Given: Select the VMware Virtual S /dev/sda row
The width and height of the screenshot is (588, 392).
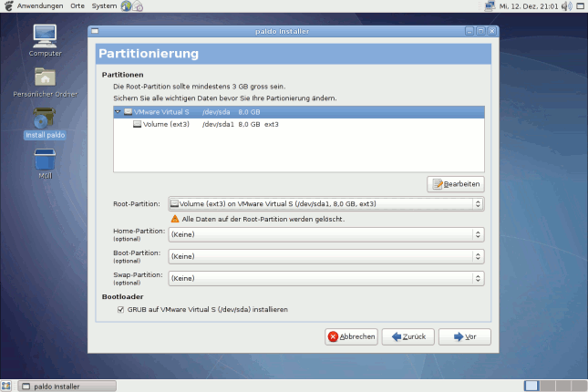Looking at the screenshot, I should point(299,112).
